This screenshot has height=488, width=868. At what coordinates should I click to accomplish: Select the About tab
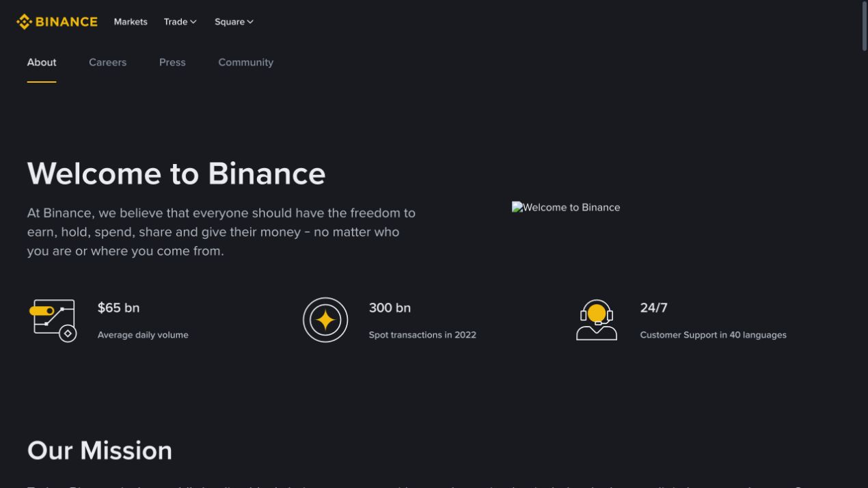pos(42,62)
